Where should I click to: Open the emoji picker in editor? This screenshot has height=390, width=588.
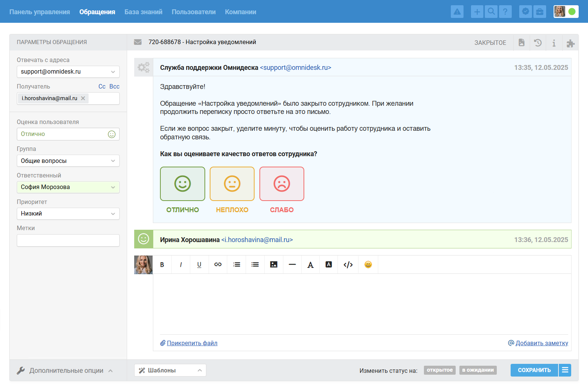click(368, 264)
